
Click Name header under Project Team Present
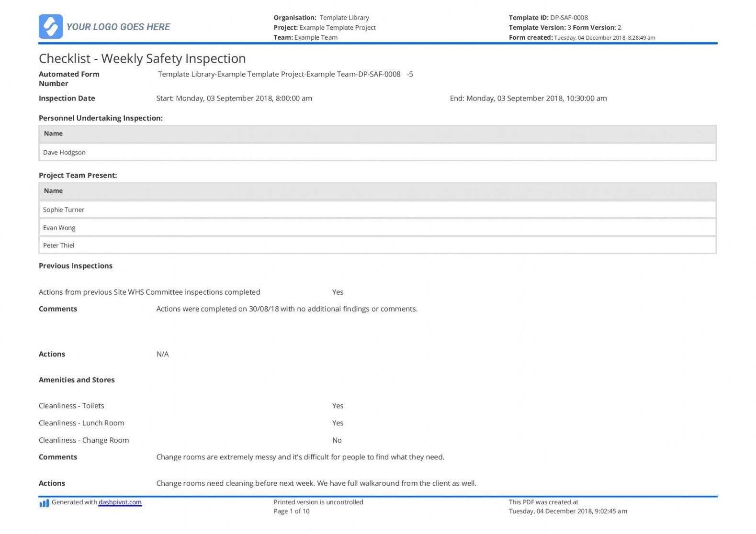click(53, 190)
